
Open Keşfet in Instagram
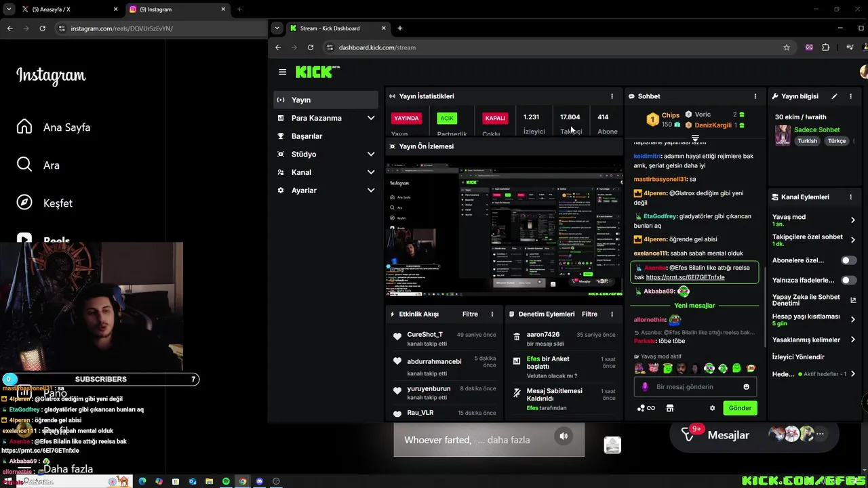point(45,203)
